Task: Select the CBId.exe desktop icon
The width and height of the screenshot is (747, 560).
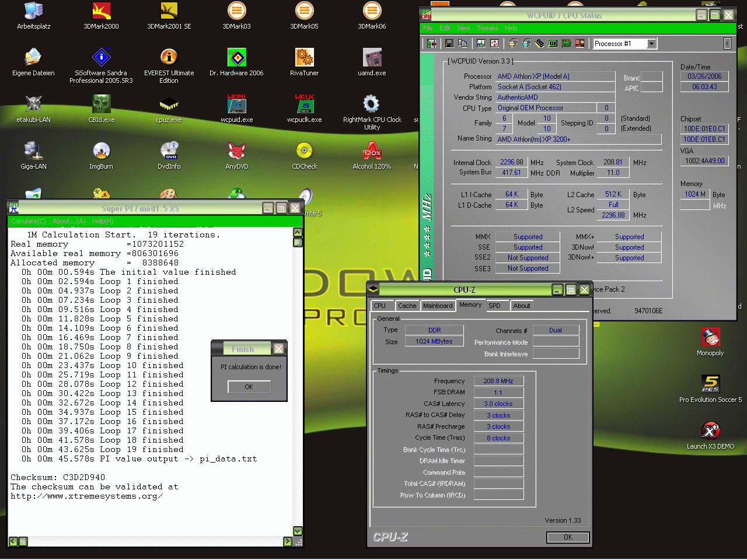Action: tap(101, 109)
